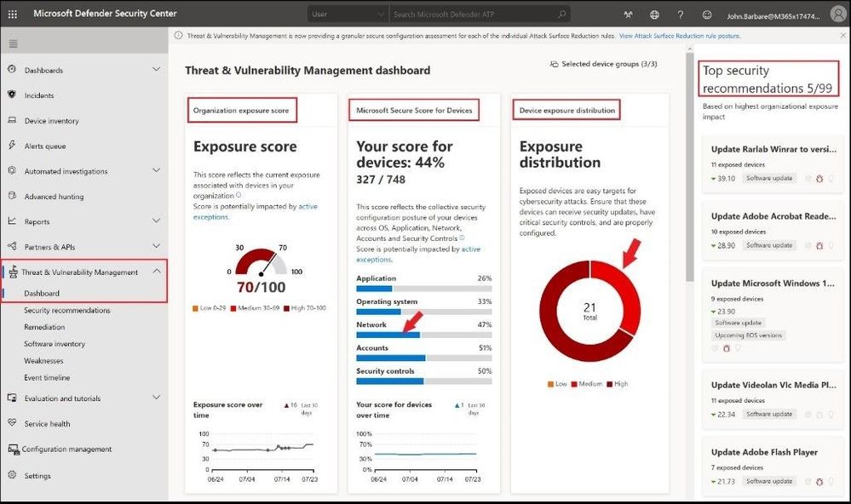Click View Attack Surface Reduction rule posture link

680,36
